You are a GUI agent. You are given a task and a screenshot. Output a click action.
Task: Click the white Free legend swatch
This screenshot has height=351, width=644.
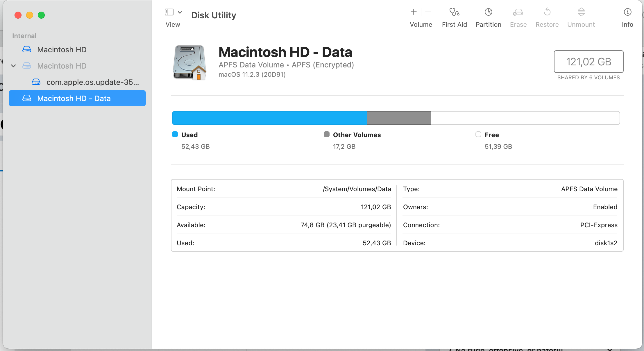tap(478, 134)
